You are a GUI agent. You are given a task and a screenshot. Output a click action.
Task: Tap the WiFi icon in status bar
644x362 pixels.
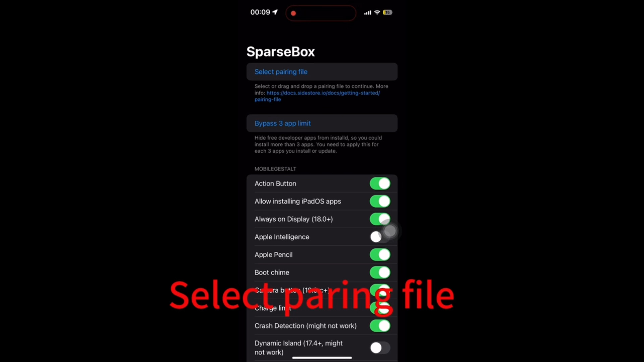(377, 12)
